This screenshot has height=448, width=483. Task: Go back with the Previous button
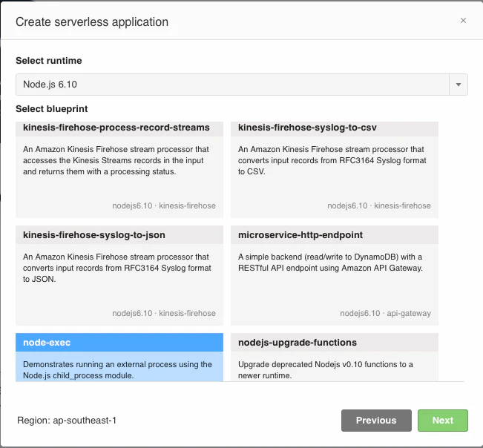pos(376,421)
